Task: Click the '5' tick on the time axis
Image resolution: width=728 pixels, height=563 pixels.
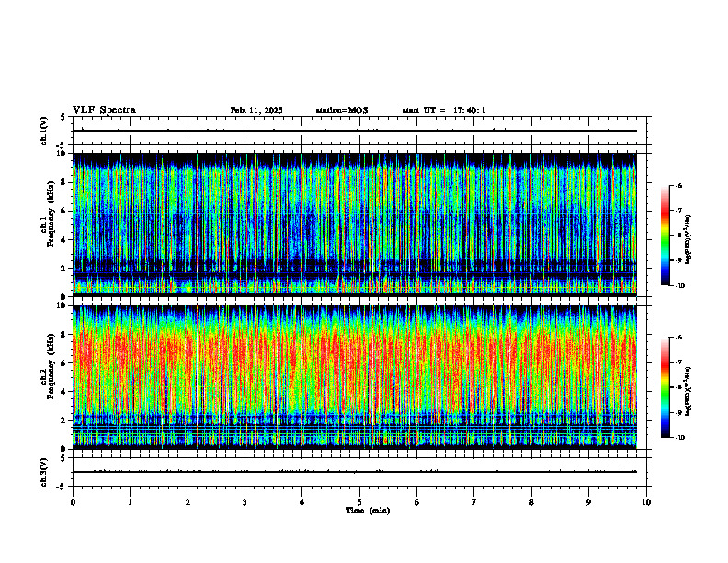Action: point(359,502)
